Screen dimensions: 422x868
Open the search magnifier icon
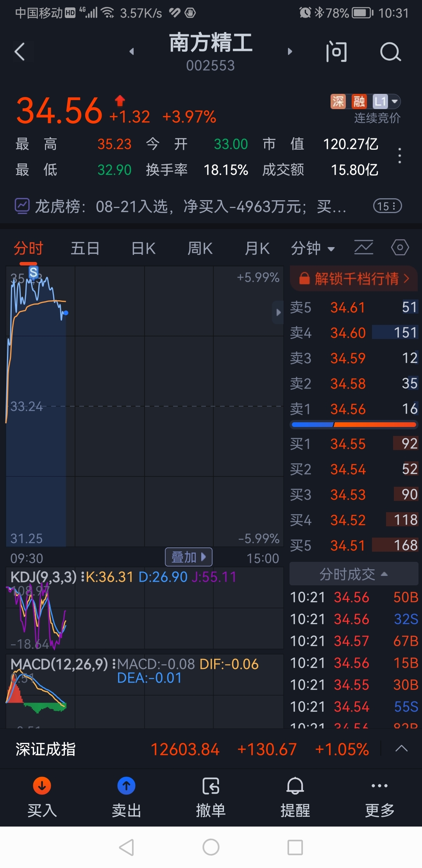390,52
